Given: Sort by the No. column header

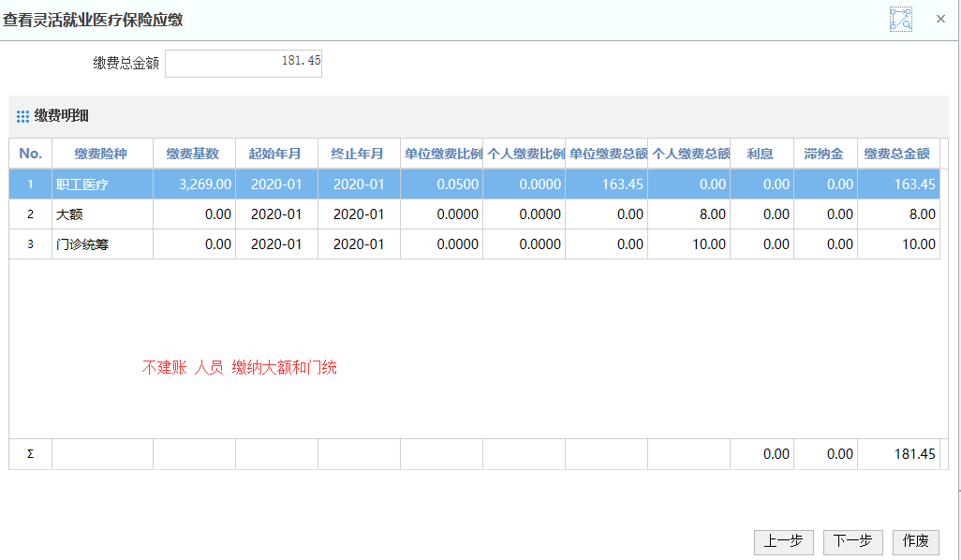Looking at the screenshot, I should tap(30, 154).
